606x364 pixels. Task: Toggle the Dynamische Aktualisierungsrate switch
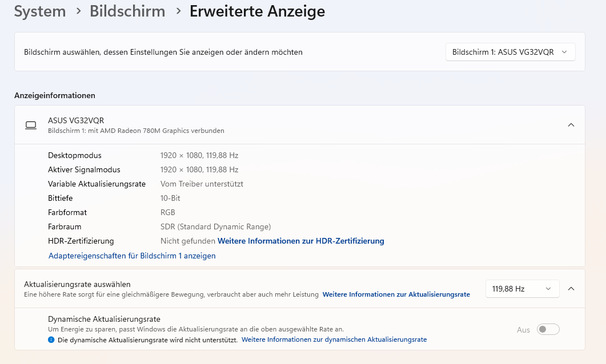point(548,329)
